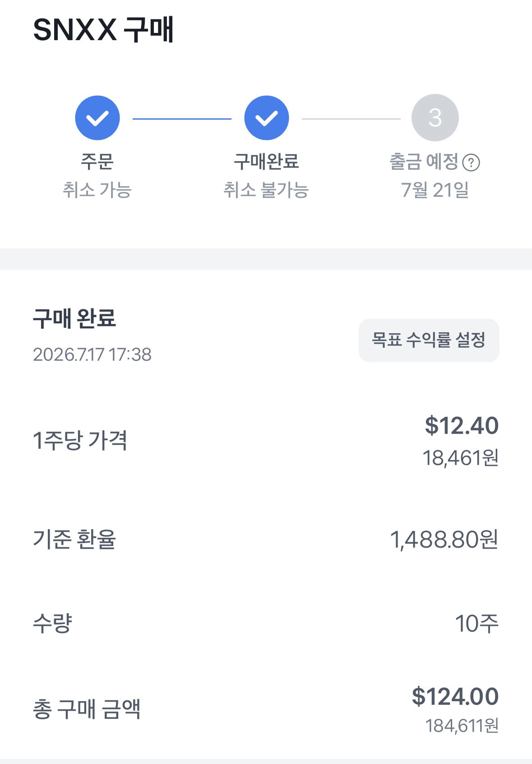Tap the gray step 3 circle
This screenshot has width=532, height=764.
click(435, 118)
